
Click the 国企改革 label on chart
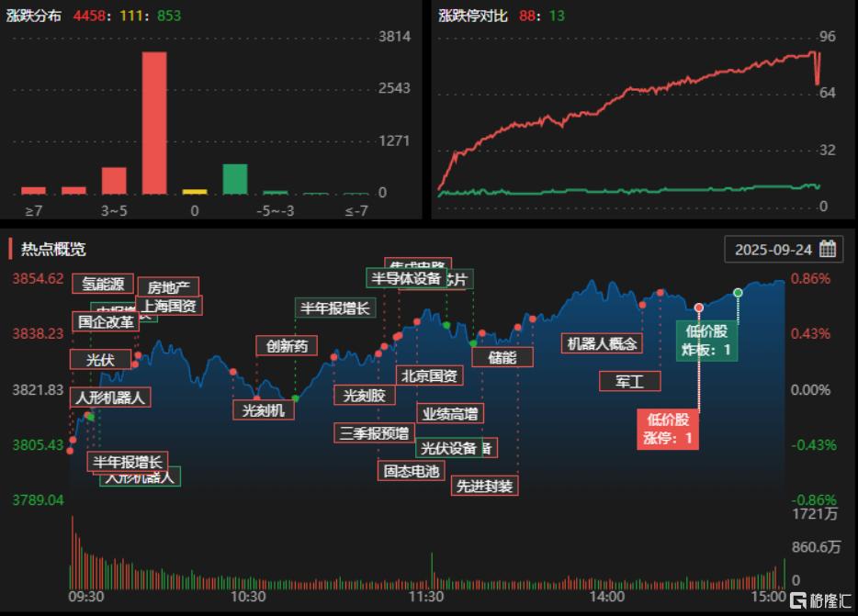[x=106, y=321]
